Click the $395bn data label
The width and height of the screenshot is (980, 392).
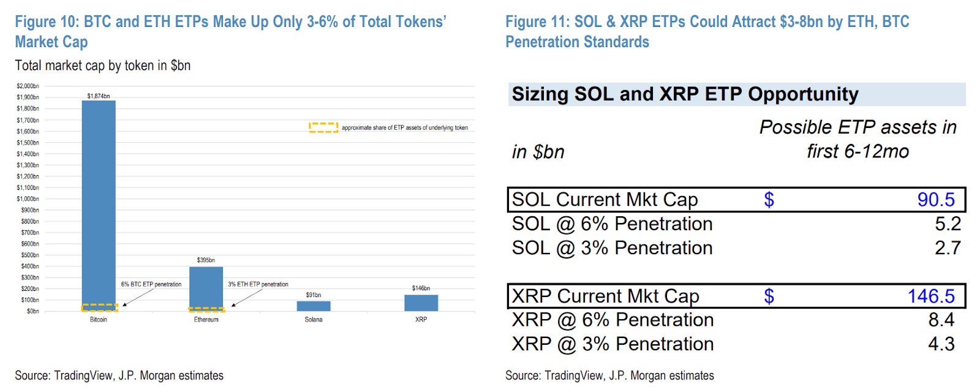[206, 260]
